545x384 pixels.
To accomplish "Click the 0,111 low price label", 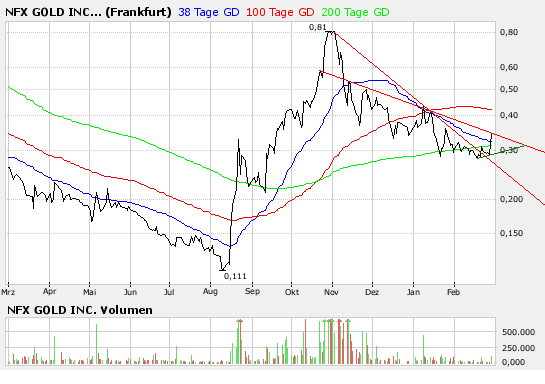I will pyautogui.click(x=235, y=276).
